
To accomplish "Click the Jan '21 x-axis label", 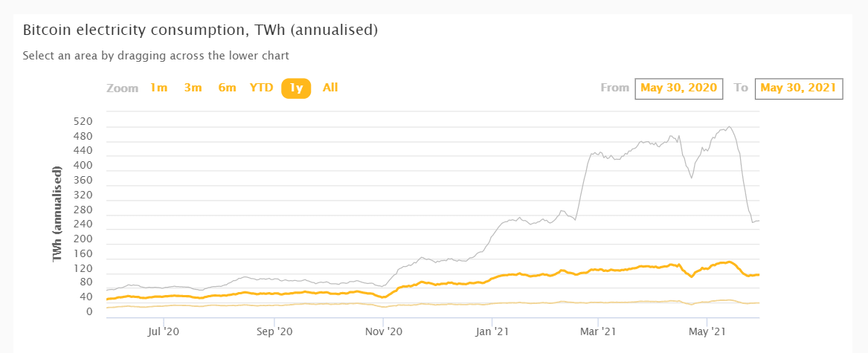I will [492, 333].
